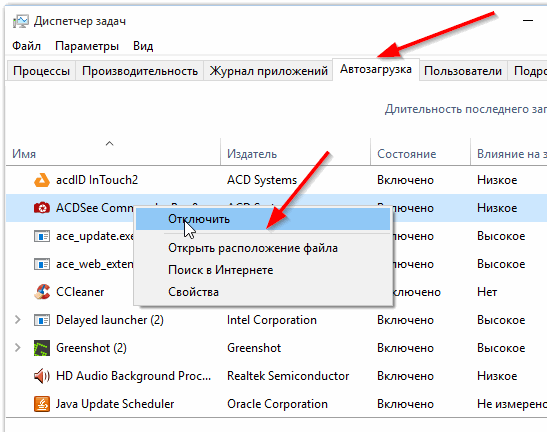This screenshot has width=547, height=432.
Task: Switch to the Производительность tab
Action: [140, 71]
